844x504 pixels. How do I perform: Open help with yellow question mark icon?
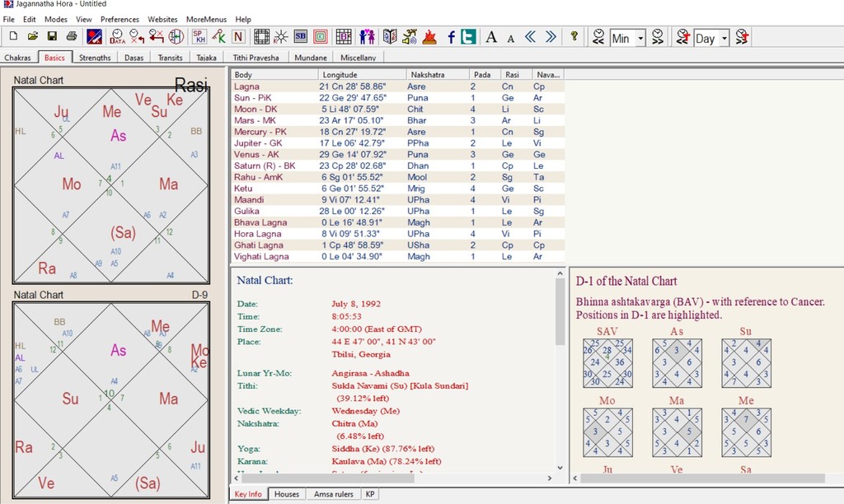(x=574, y=36)
